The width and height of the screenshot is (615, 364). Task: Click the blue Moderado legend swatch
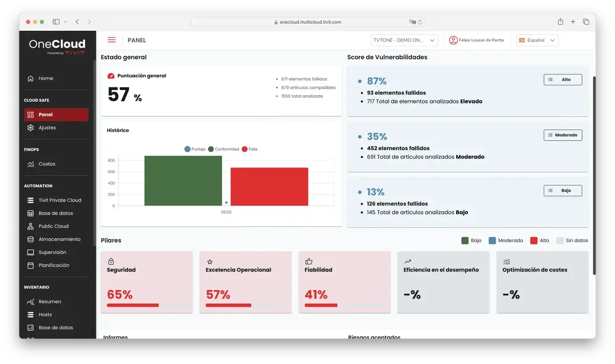pos(492,240)
